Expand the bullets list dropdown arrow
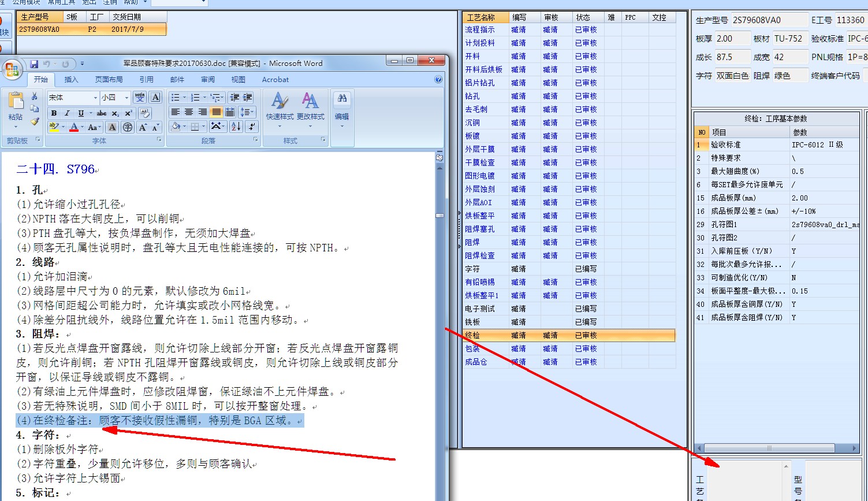 [x=184, y=97]
